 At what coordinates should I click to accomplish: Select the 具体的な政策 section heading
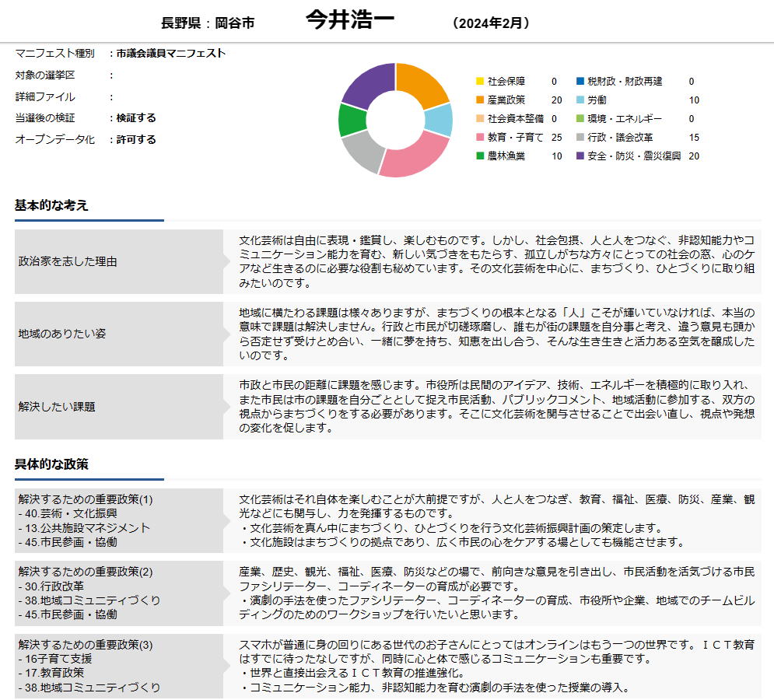point(51,464)
